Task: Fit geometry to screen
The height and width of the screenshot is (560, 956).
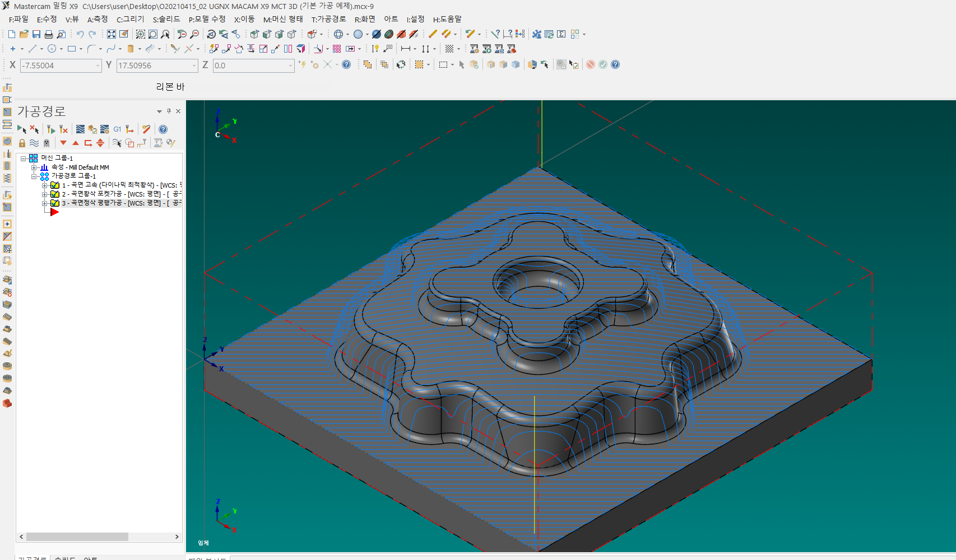Action: [x=112, y=34]
